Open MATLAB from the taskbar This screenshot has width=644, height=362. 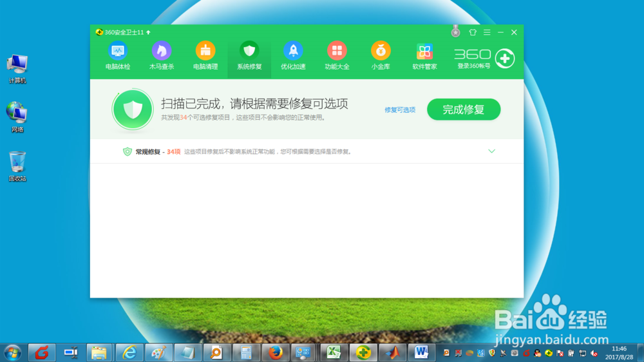coord(392,352)
